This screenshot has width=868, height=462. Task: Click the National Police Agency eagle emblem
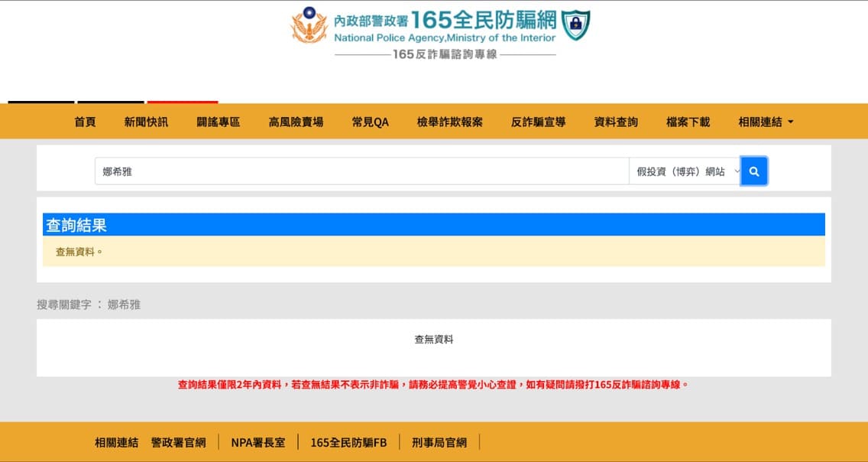pyautogui.click(x=309, y=25)
